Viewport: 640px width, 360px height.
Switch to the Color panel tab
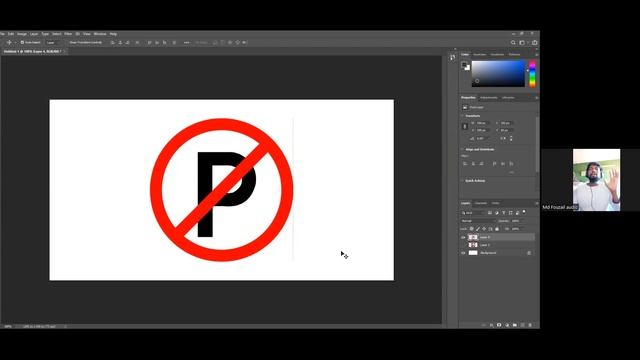tap(465, 54)
